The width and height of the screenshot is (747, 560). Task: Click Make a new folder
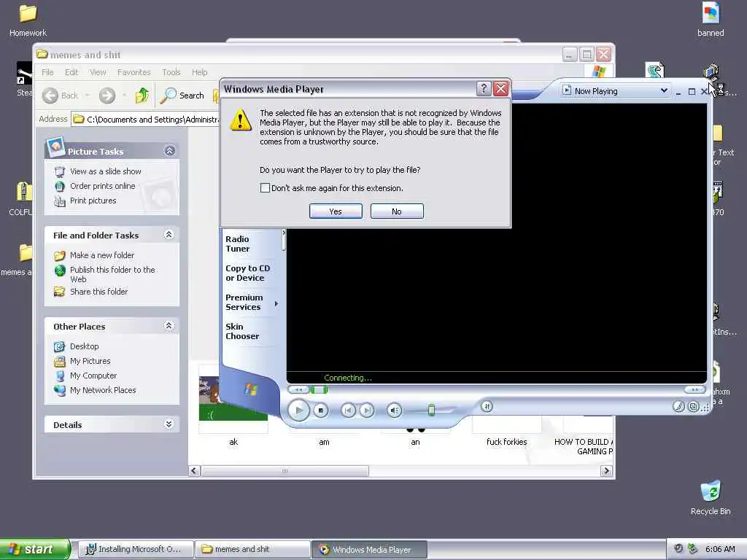[102, 255]
